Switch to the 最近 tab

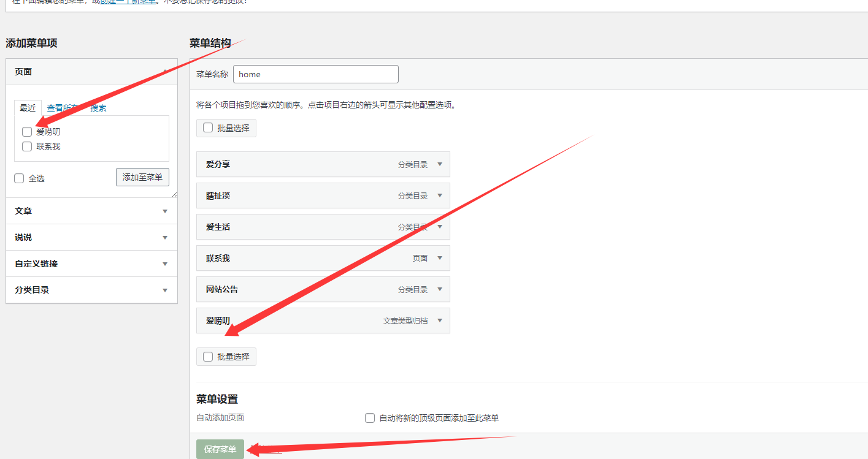coord(28,108)
